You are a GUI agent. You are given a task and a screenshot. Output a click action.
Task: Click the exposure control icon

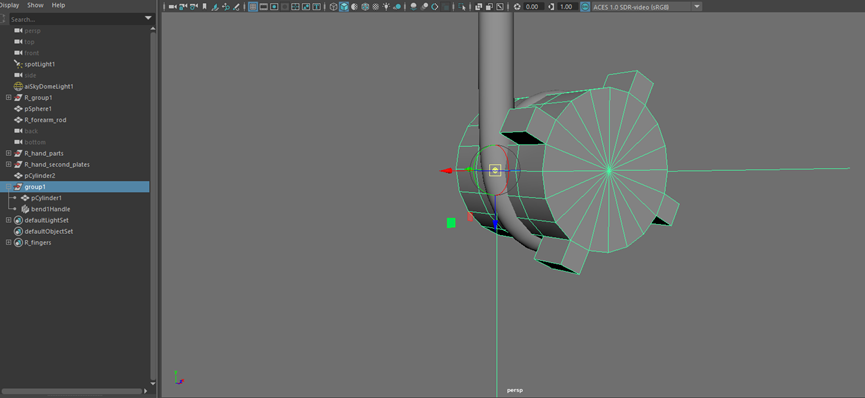coord(517,7)
